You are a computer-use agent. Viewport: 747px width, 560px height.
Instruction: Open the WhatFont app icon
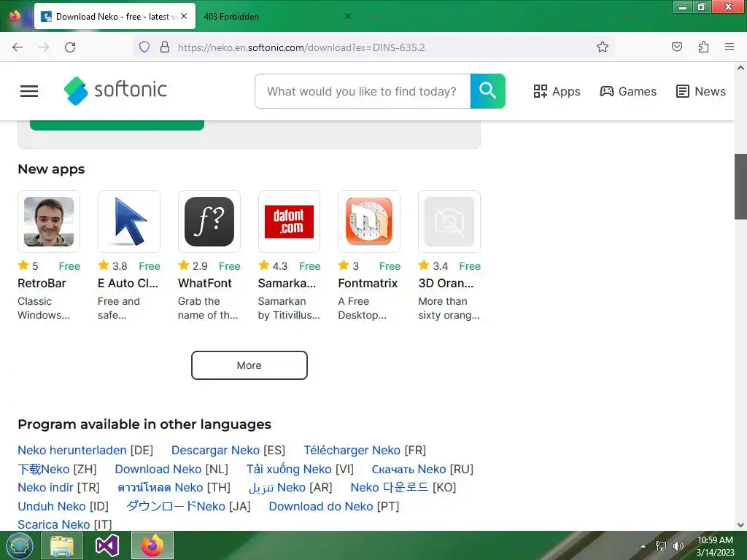click(x=209, y=222)
